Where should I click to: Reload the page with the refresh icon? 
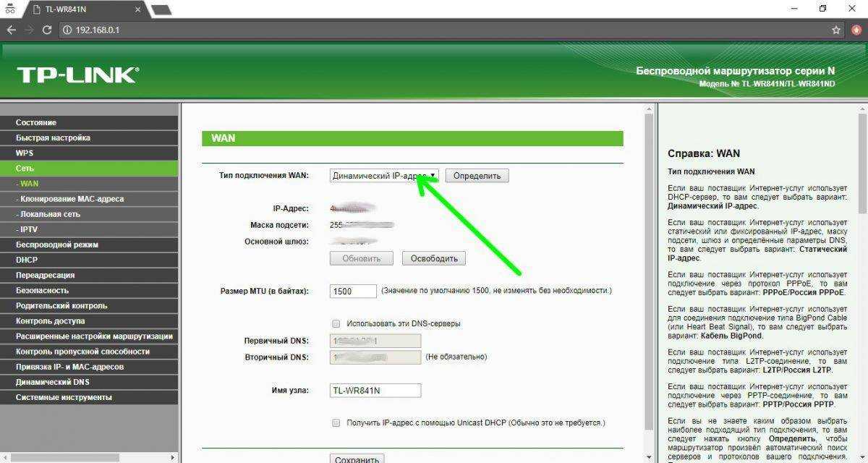47,30
